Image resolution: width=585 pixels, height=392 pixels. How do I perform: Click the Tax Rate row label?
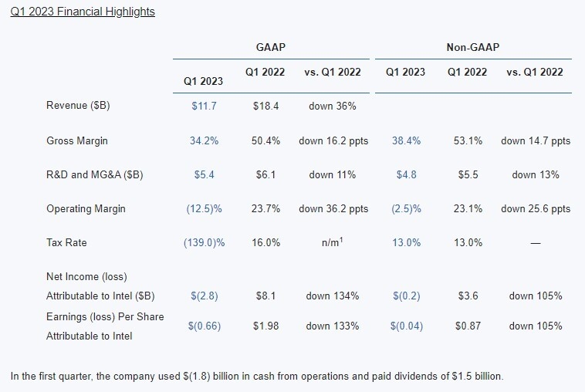(66, 242)
